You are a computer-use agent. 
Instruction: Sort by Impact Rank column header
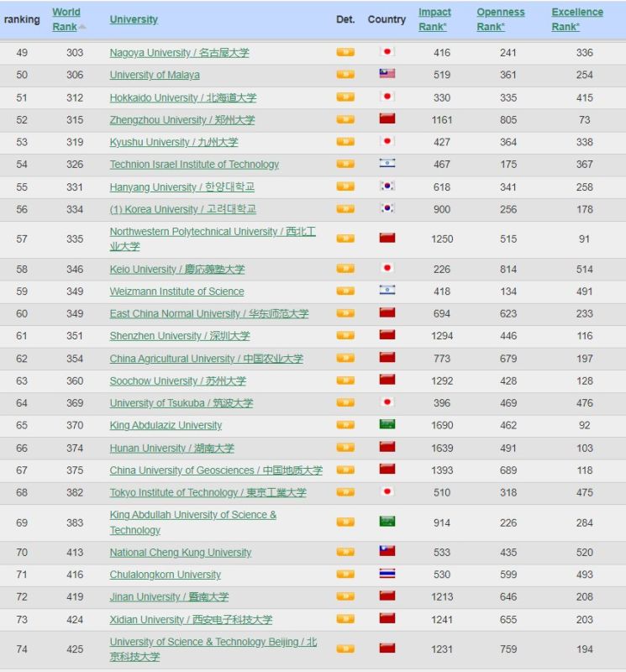[x=434, y=19]
